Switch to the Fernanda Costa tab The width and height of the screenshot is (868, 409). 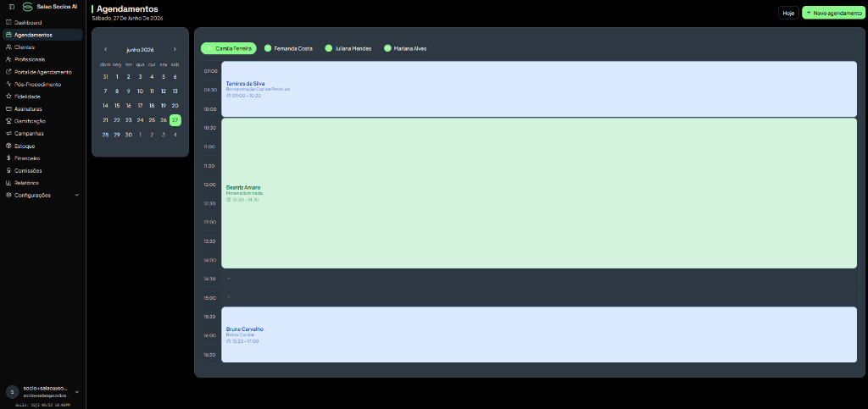coord(289,48)
